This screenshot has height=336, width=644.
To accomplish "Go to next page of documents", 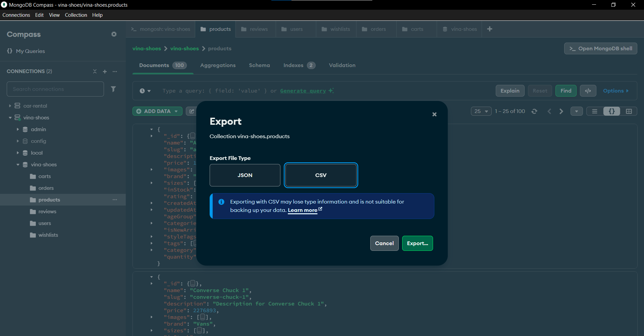I will click(x=561, y=111).
